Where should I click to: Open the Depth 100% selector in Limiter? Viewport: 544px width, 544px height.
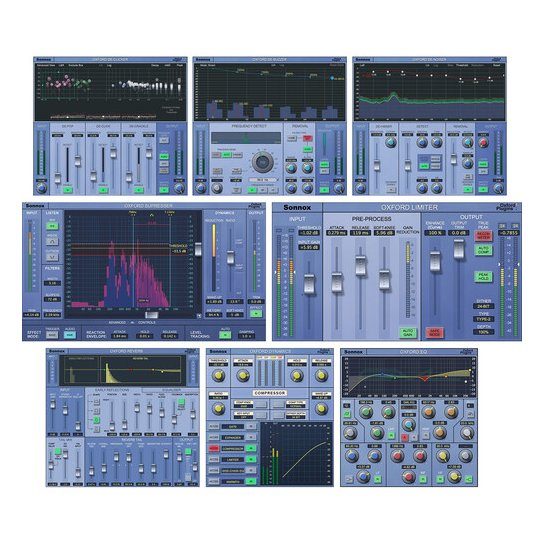483,332
